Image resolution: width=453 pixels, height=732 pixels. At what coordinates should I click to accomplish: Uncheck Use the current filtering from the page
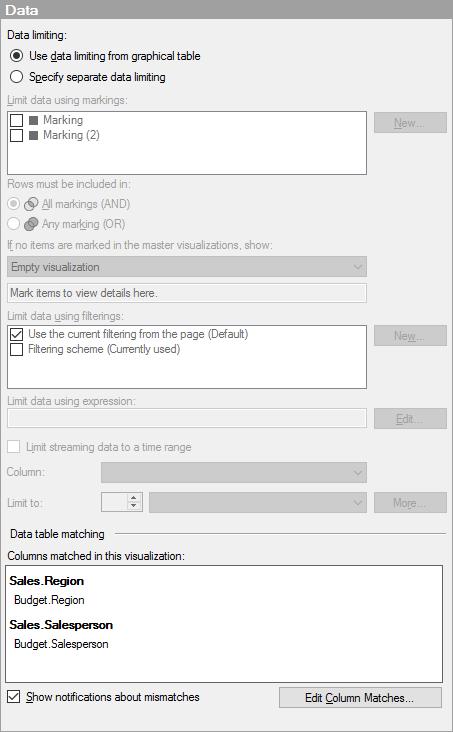point(16,334)
